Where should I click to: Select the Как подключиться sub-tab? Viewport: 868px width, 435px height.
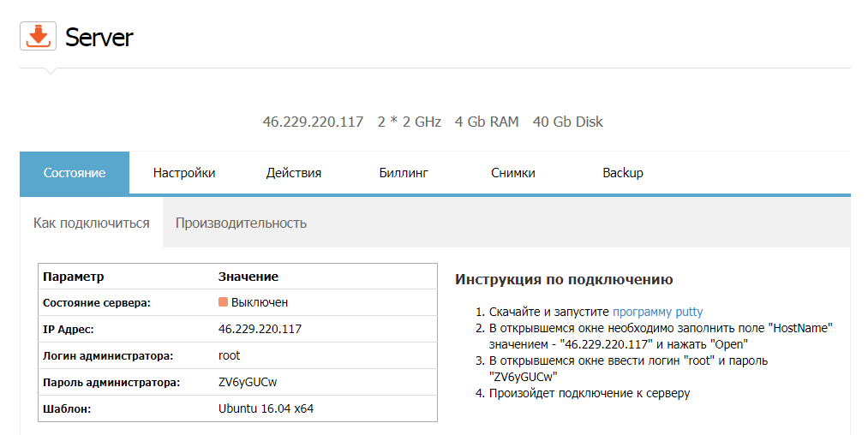click(x=92, y=223)
